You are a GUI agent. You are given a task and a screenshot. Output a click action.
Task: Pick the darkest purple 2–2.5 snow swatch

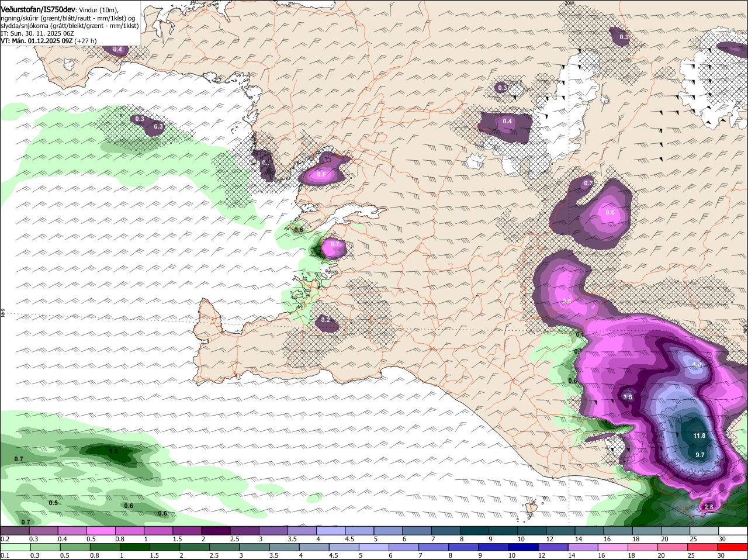[216, 530]
